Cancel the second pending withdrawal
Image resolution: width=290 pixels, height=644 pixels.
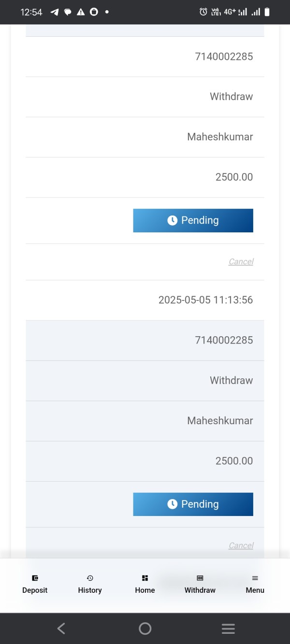pos(241,545)
